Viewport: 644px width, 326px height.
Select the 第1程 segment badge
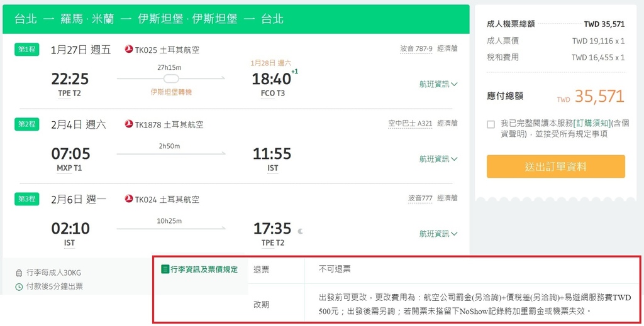[27, 50]
